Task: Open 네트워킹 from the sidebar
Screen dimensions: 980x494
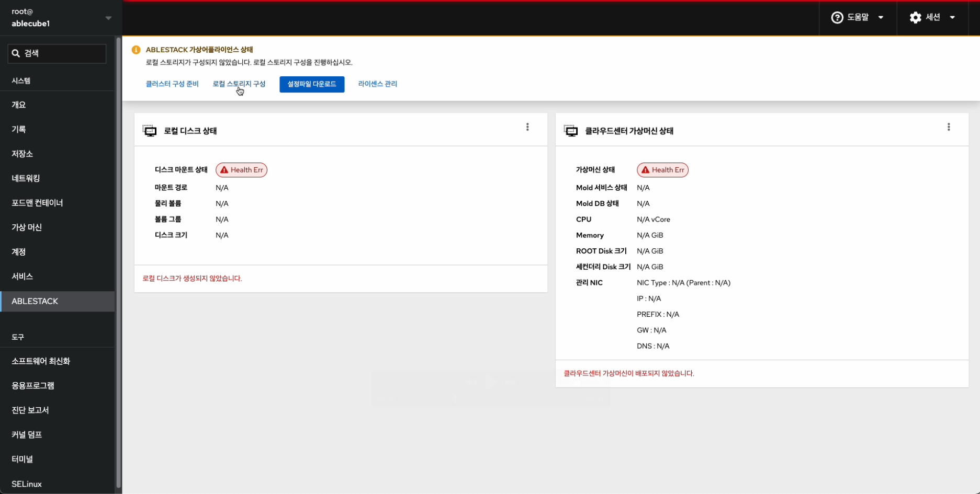Action: [26, 178]
